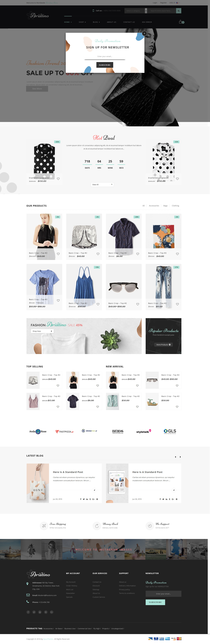This screenshot has height=644, width=210.
Task: Open read-more arrow on second blog post
Action: pos(174,490)
